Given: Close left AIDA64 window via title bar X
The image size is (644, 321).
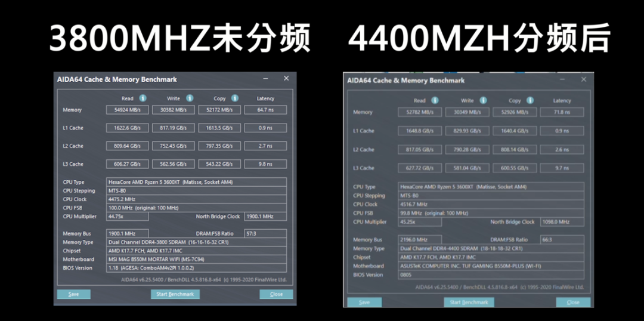Looking at the screenshot, I should click(286, 79).
